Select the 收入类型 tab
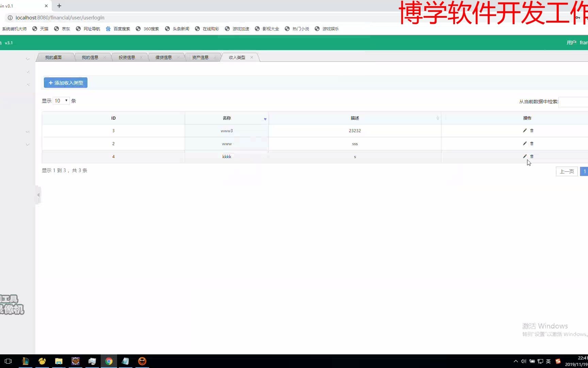 pos(237,57)
